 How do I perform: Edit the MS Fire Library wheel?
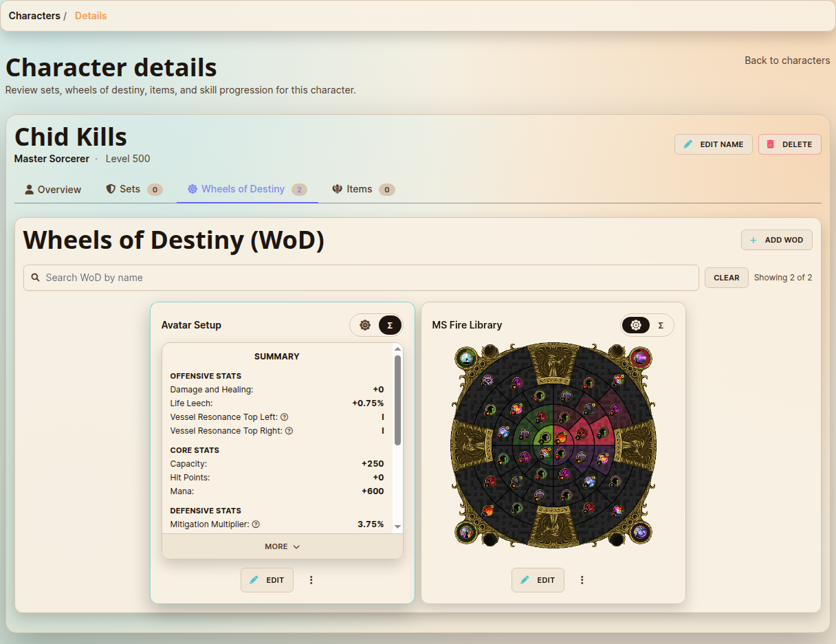pos(538,580)
